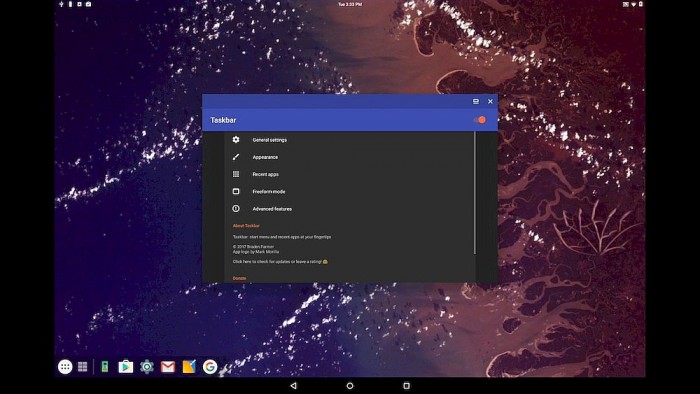Click the About Taskbar heading
The height and width of the screenshot is (394, 700).
click(x=246, y=226)
